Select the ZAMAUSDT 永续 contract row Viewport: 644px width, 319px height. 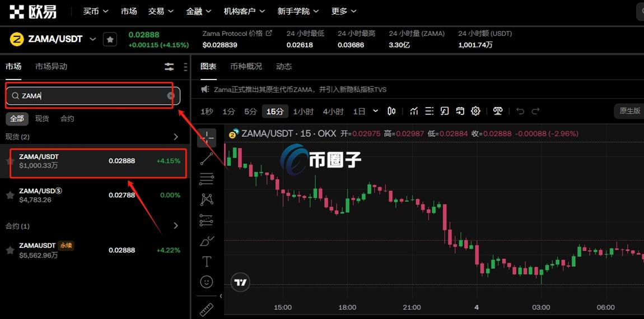tap(95, 250)
